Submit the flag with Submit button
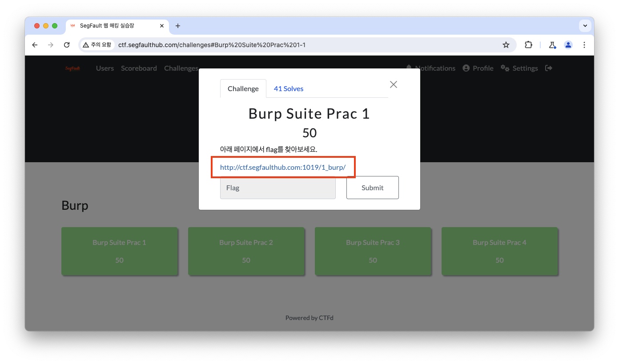 pyautogui.click(x=373, y=188)
